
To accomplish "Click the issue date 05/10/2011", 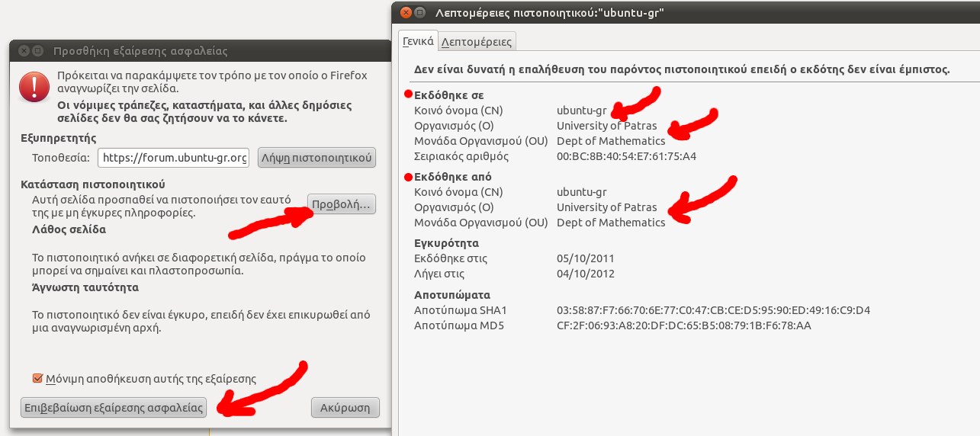I will (x=585, y=258).
